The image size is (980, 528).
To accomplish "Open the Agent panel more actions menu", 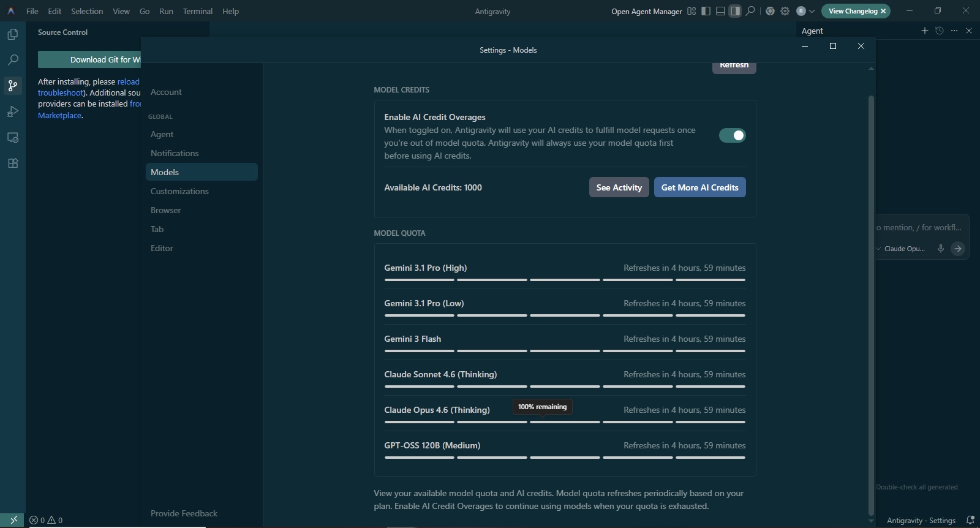I will click(x=954, y=31).
